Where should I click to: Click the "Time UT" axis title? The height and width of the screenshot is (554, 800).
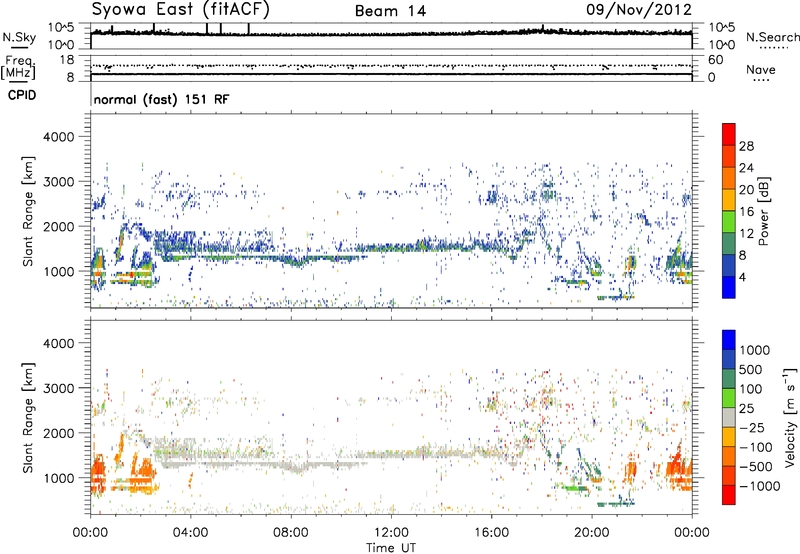[x=391, y=548]
